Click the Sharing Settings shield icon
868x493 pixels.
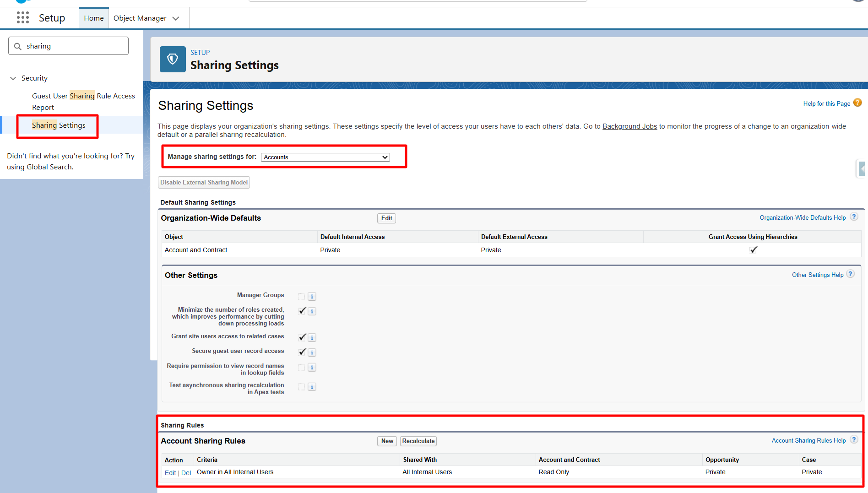coord(173,59)
